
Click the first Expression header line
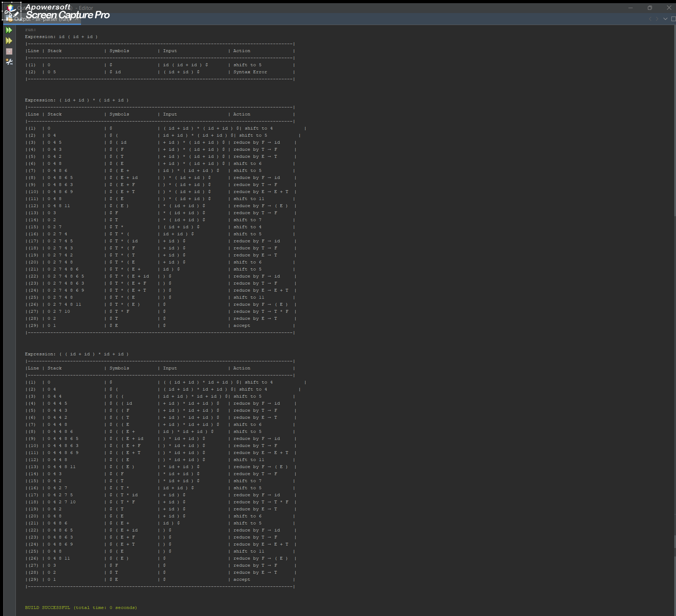(x=61, y=37)
